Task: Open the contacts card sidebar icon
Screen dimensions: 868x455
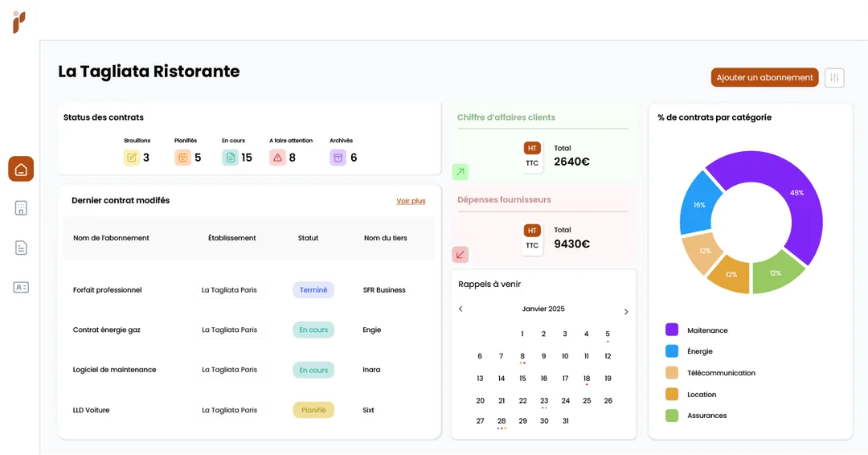Action: coord(21,287)
